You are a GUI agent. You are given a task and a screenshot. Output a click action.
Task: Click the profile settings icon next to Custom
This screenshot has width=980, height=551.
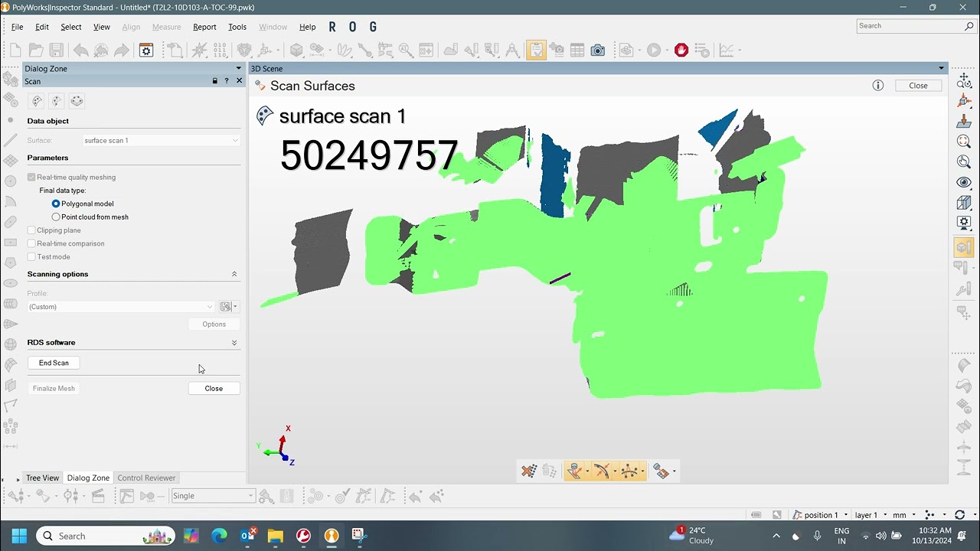coord(226,307)
